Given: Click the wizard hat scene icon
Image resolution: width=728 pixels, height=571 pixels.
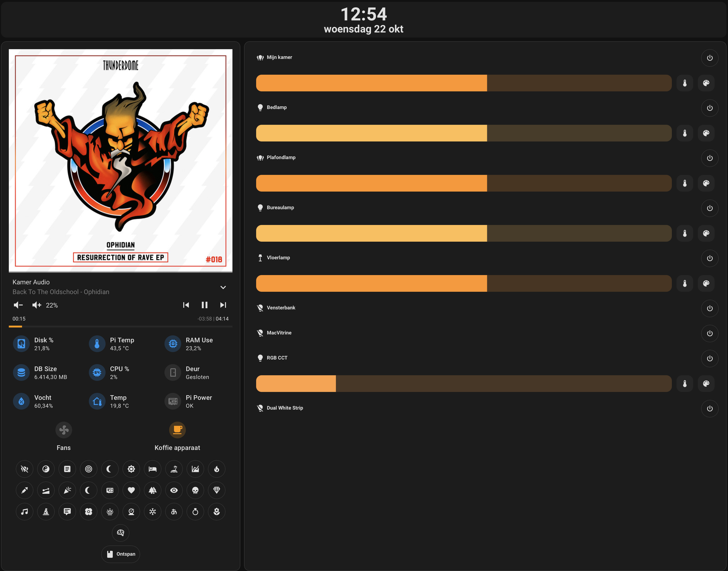Looking at the screenshot, I should tap(46, 512).
